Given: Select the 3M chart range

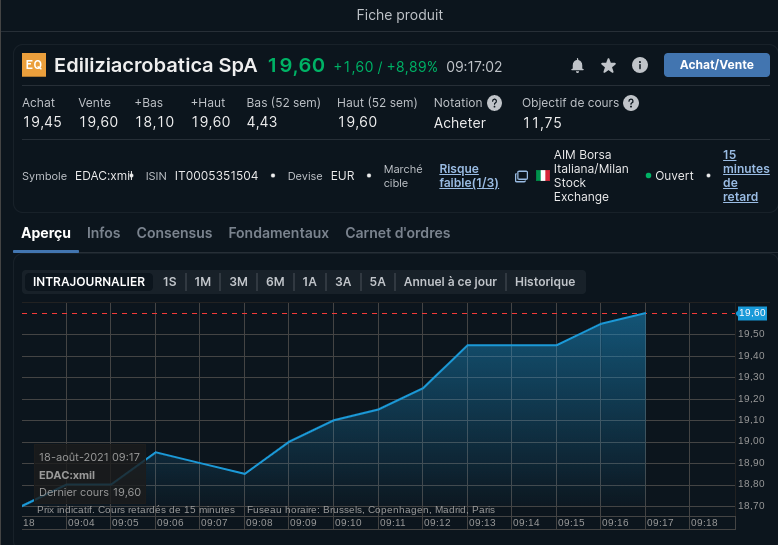Looking at the screenshot, I should pyautogui.click(x=238, y=282).
